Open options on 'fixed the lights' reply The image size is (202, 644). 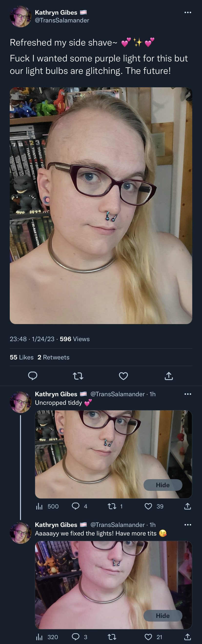[x=188, y=525]
